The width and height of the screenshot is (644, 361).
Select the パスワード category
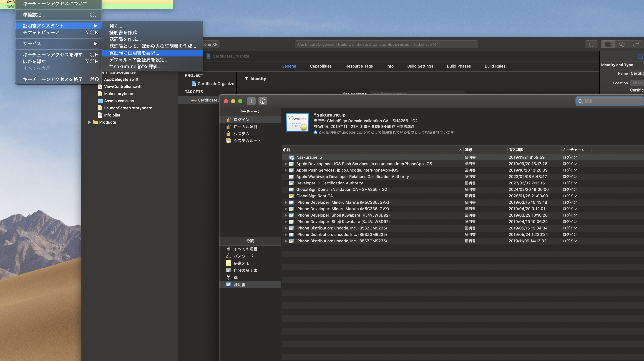[x=250, y=256]
